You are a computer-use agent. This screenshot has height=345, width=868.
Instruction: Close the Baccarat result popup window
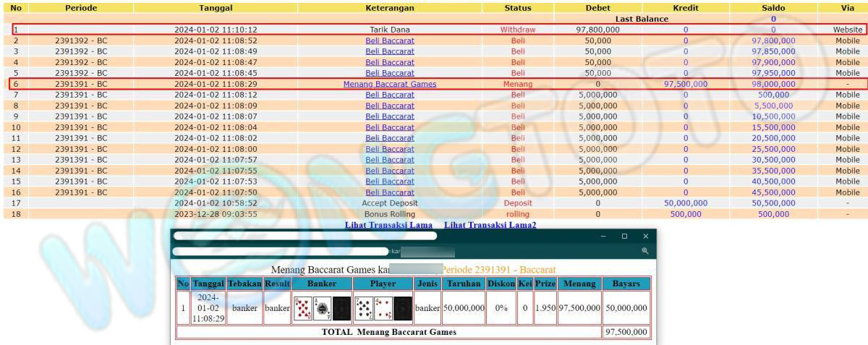(x=645, y=236)
